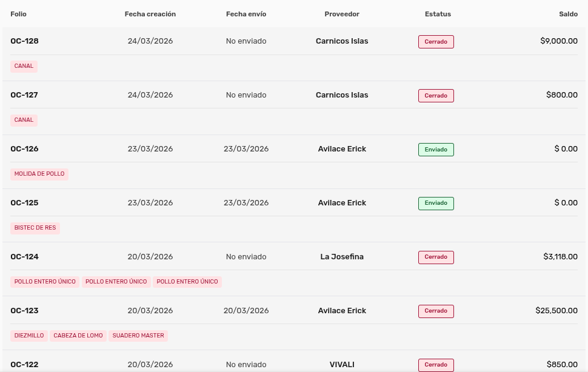Click the Proveedor column header
This screenshot has height=372, width=588.
pyautogui.click(x=342, y=14)
